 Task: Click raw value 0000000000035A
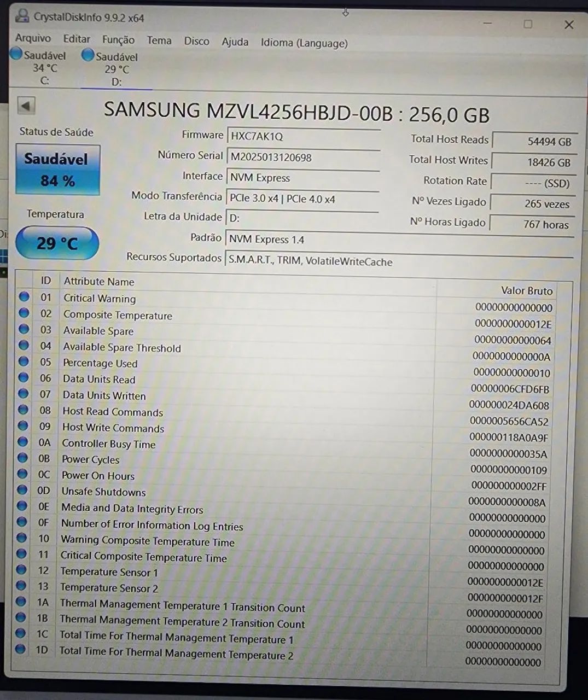coord(508,453)
